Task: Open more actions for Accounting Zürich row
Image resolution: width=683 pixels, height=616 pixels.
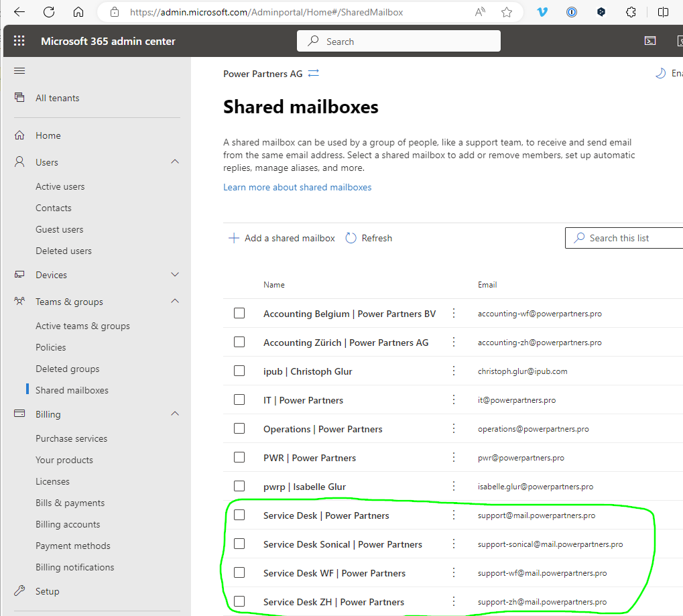Action: [454, 342]
